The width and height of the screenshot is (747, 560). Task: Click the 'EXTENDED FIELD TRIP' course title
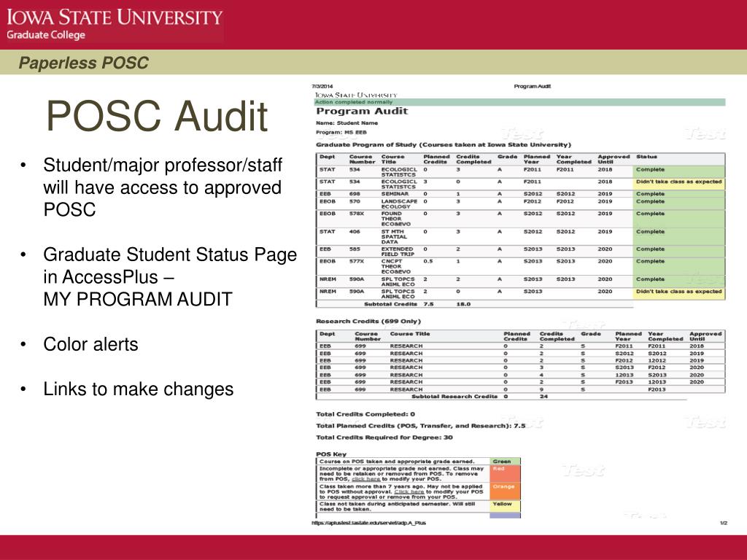(398, 252)
